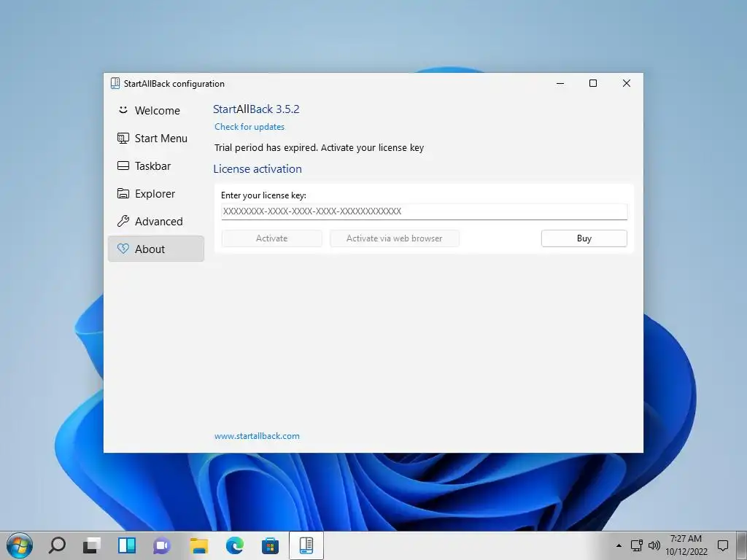Click the Activate button

tap(271, 238)
